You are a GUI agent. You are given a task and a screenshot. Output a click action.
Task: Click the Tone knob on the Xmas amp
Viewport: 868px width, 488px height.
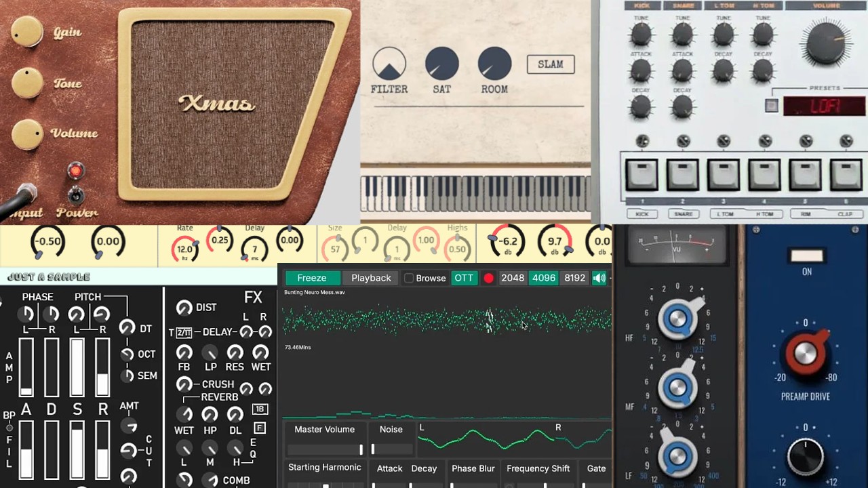[x=27, y=83]
